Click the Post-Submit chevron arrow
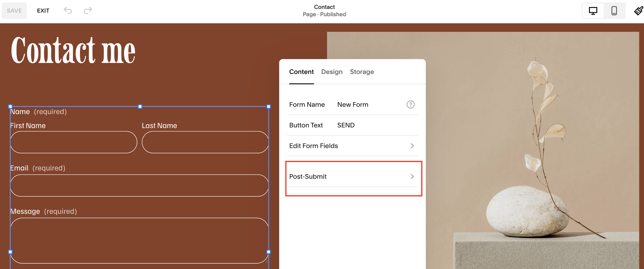Image resolution: width=644 pixels, height=269 pixels. click(x=412, y=176)
